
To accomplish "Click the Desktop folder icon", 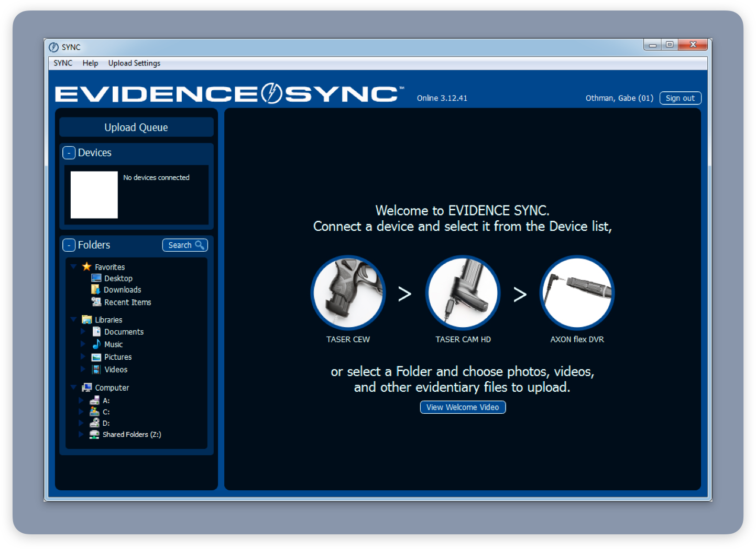I will point(96,278).
